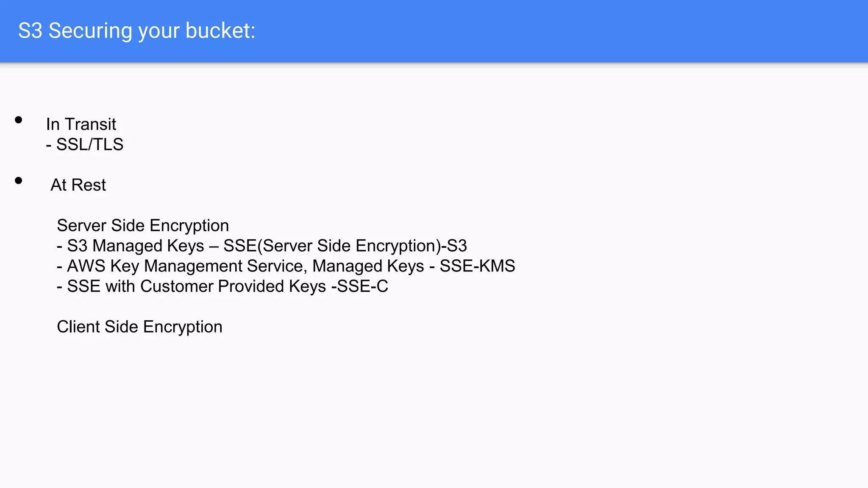Select the "At Rest" heading text

tap(78, 185)
